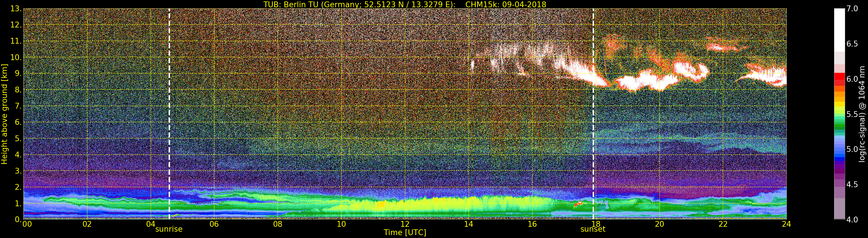Click the "8." height axis tick label

[x=18, y=90]
